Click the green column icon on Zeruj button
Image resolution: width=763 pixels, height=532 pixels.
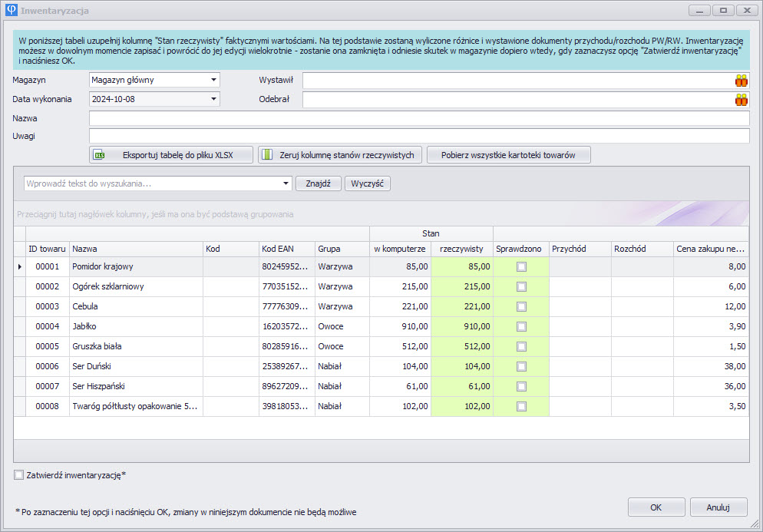pyautogui.click(x=267, y=155)
